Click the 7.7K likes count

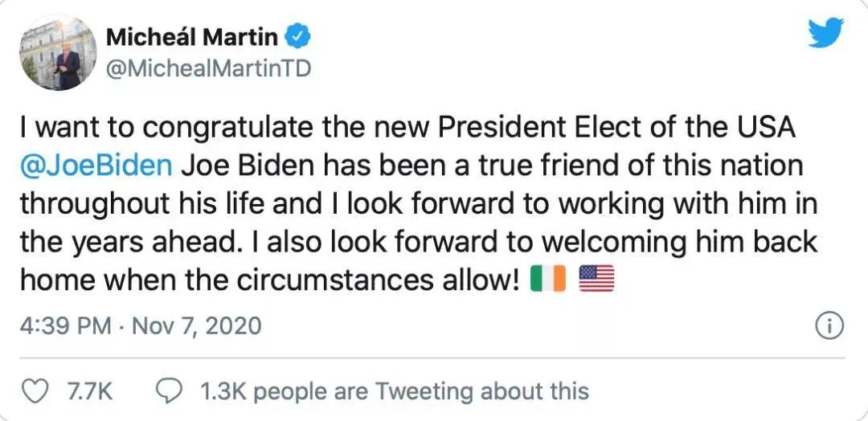88,391
